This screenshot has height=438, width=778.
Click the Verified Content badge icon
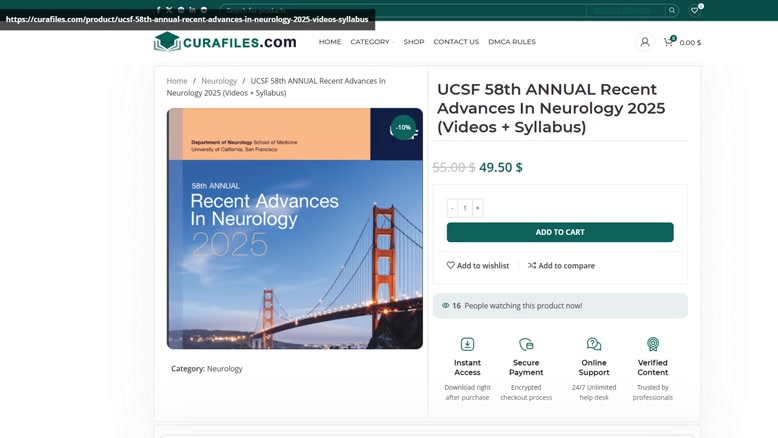point(653,344)
